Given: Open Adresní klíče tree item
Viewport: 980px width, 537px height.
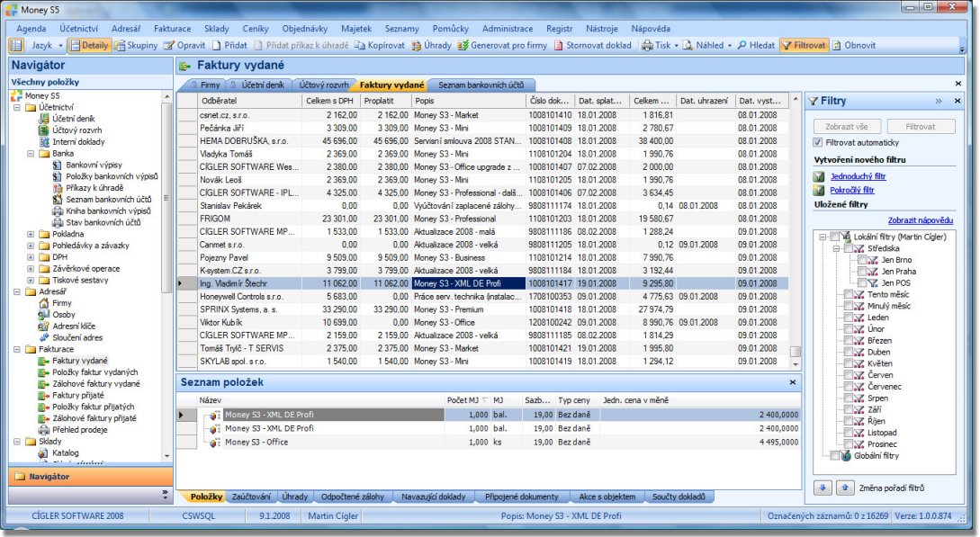Looking at the screenshot, I should (74, 326).
